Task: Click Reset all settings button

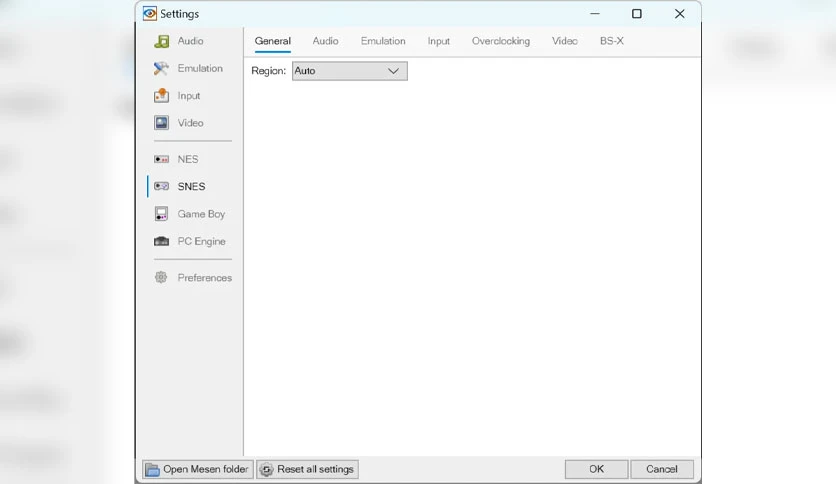Action: [307, 469]
